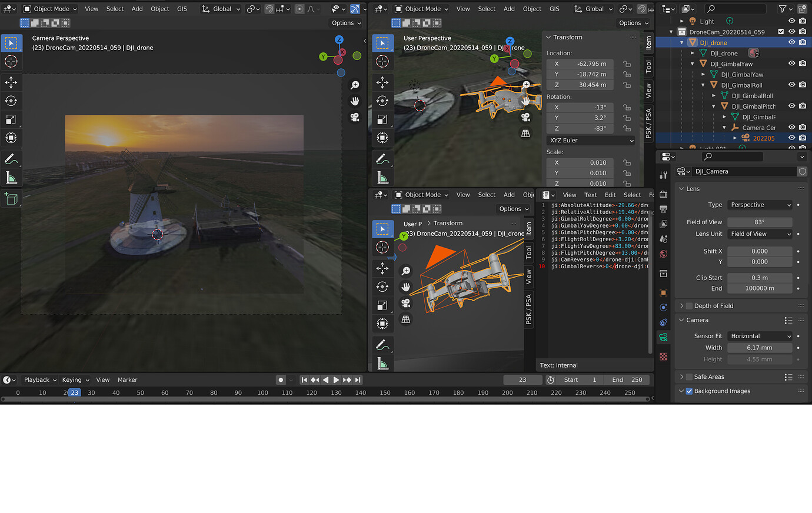Hide DJI_drone with its eye icon

[x=791, y=42]
